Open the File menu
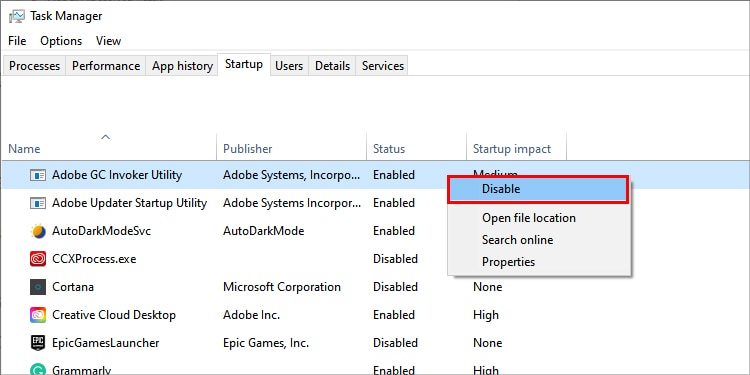The height and width of the screenshot is (375, 750). coord(17,41)
